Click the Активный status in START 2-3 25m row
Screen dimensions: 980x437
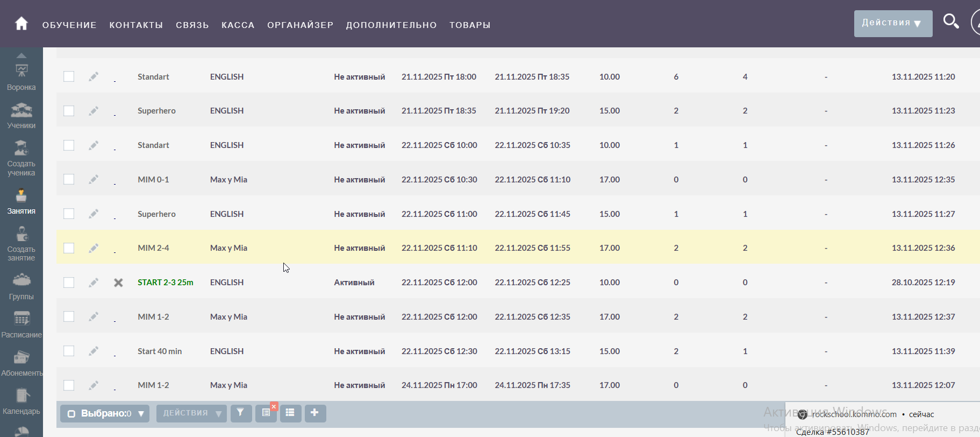coord(354,283)
